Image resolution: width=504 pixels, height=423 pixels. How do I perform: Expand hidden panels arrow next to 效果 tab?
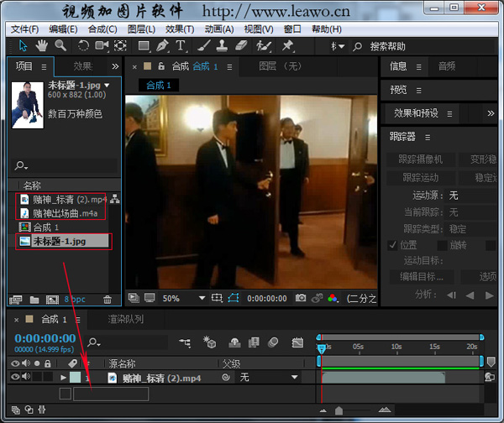[115, 66]
